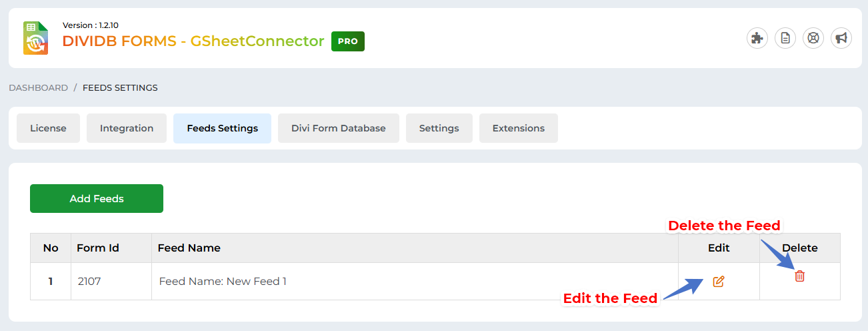Open the Settings tab
The image size is (868, 331).
(439, 128)
